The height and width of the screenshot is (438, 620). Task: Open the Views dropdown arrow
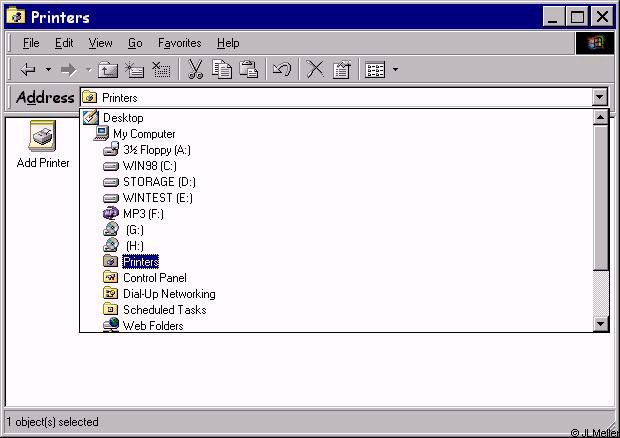tap(395, 70)
